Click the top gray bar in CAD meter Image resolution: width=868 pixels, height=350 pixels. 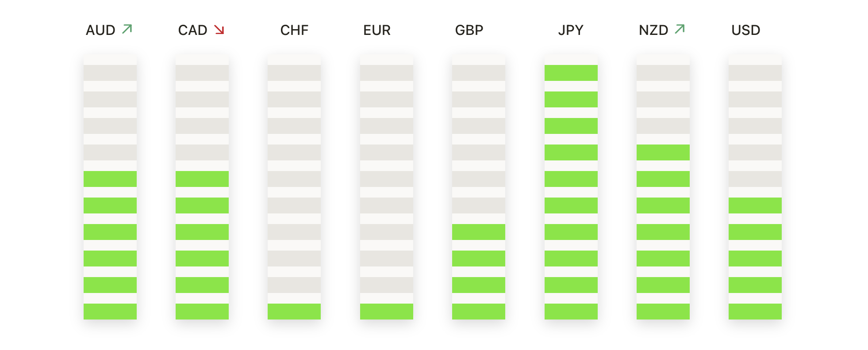coord(202,73)
